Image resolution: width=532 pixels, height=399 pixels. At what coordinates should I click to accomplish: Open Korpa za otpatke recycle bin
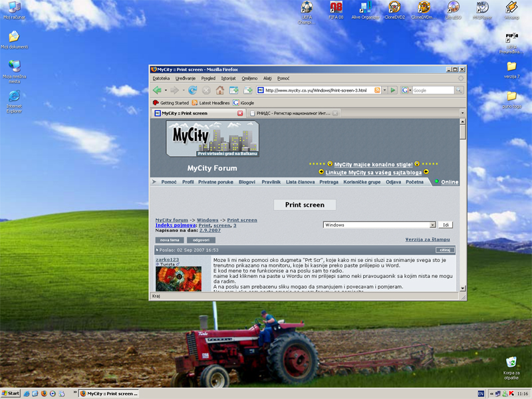511,368
